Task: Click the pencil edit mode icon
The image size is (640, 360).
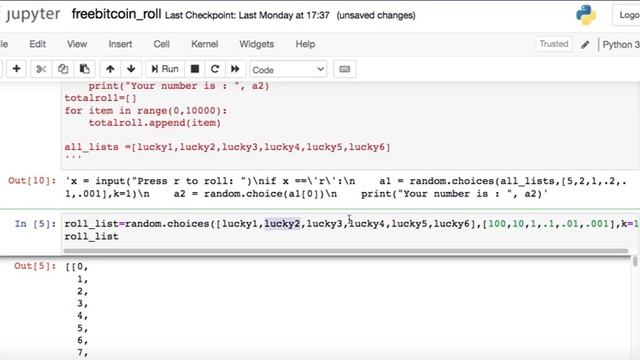Action: click(585, 44)
